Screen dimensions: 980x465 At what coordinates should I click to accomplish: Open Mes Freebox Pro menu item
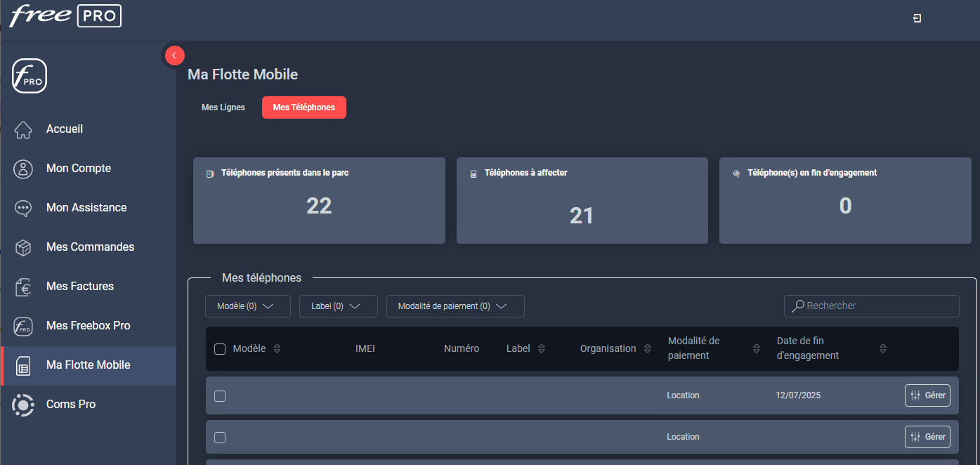tap(89, 326)
